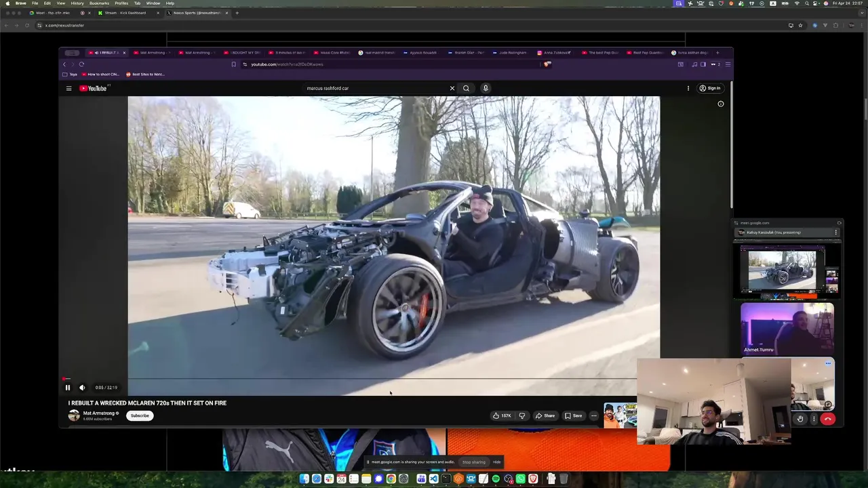Save the video to a playlist
Screen dimensions: 868x488
[574, 415]
